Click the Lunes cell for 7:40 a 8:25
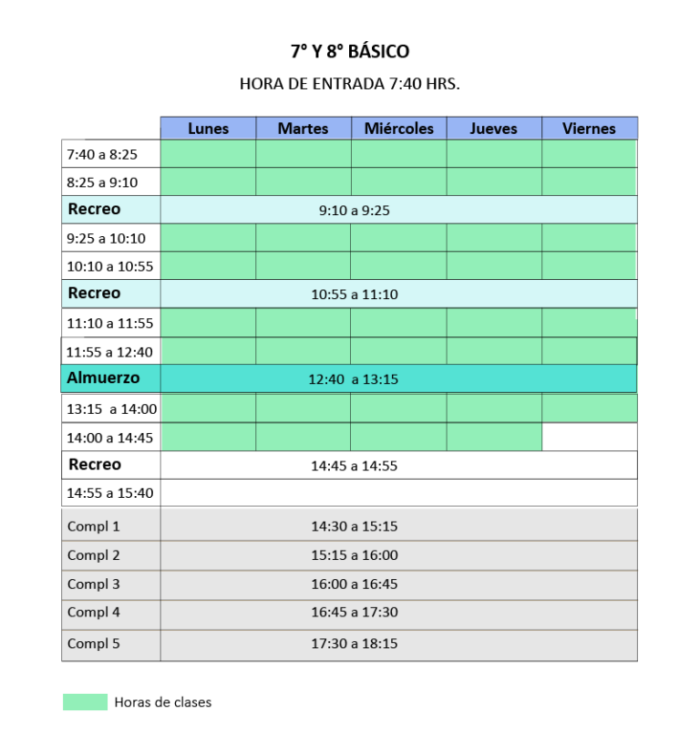Image resolution: width=700 pixels, height=755 pixels. click(x=208, y=153)
